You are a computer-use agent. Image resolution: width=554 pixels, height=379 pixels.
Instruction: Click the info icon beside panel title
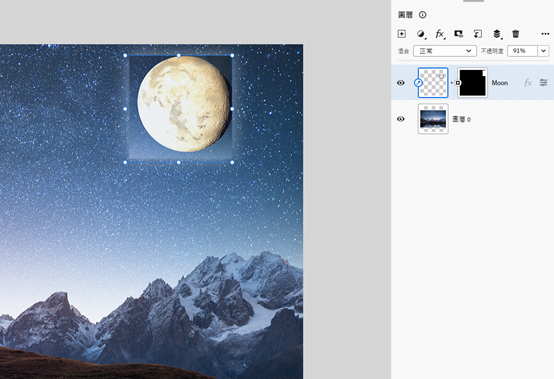click(423, 15)
